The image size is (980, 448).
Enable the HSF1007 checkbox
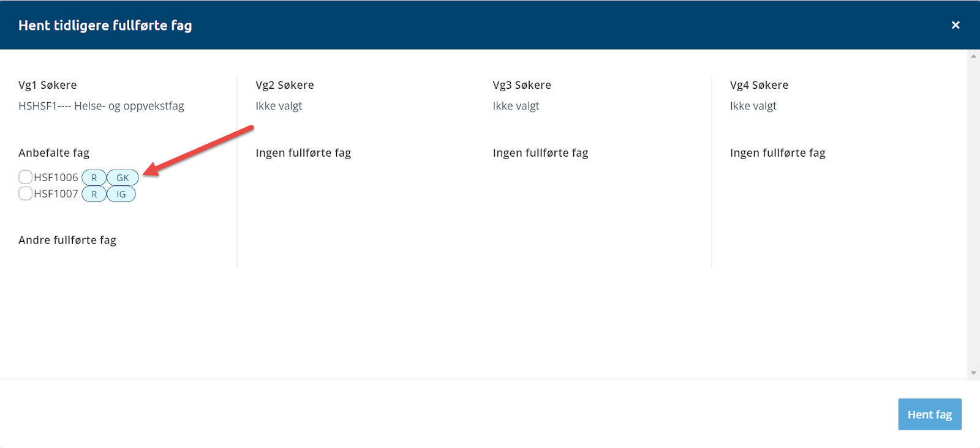click(25, 194)
